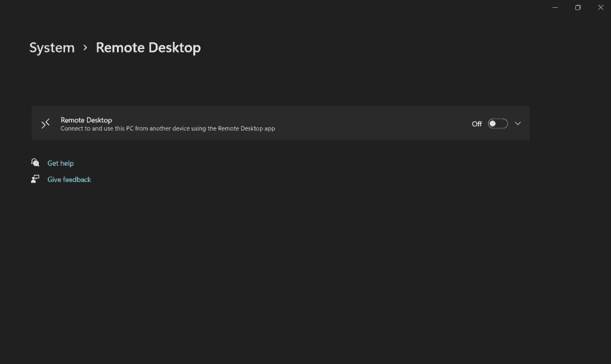
Task: Expand the Remote Desktop settings chevron
Action: [x=517, y=124]
